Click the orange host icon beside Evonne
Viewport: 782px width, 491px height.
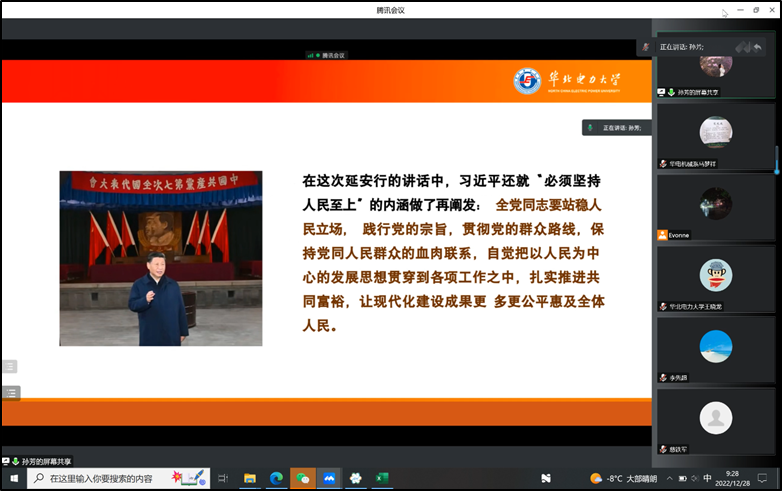tap(662, 235)
